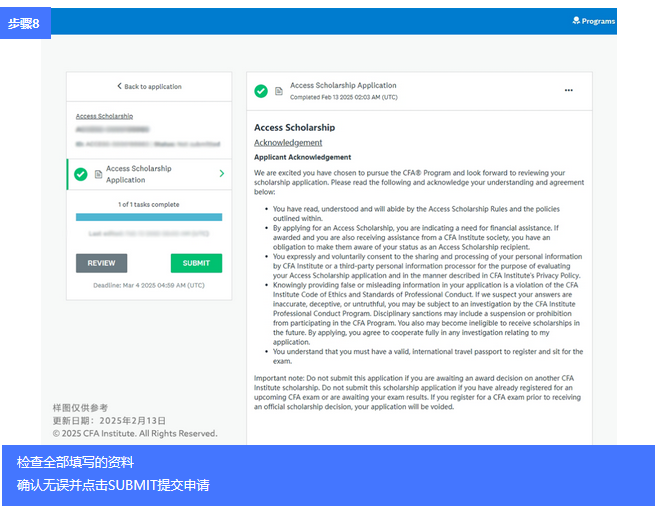Open the three-dot more options menu
Image resolution: width=655 pixels, height=506 pixels.
coord(569,90)
